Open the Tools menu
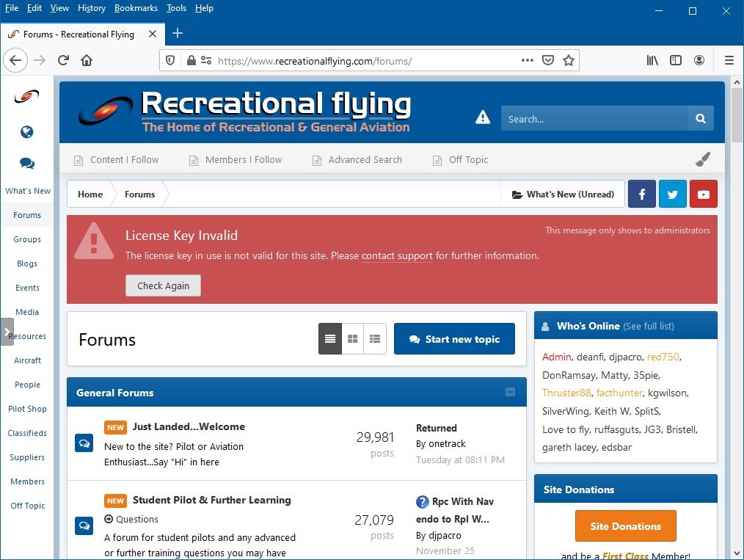This screenshot has width=744, height=560. (176, 8)
